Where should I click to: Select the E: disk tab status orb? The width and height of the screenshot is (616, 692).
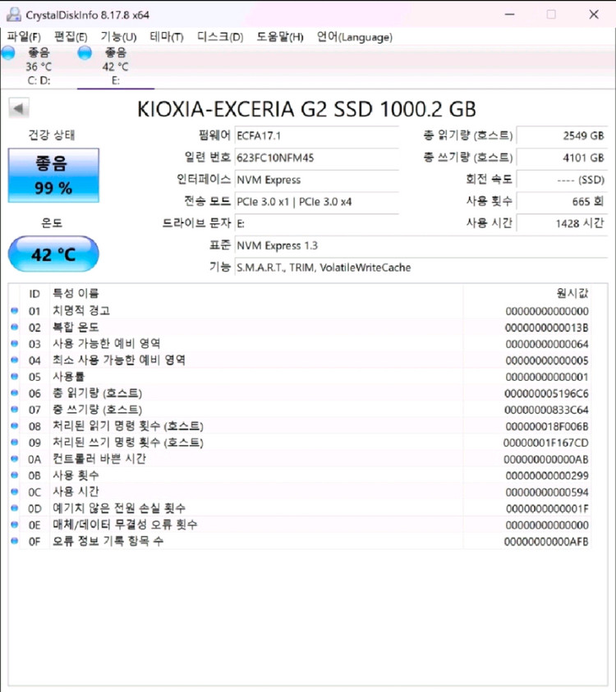pyautogui.click(x=85, y=53)
